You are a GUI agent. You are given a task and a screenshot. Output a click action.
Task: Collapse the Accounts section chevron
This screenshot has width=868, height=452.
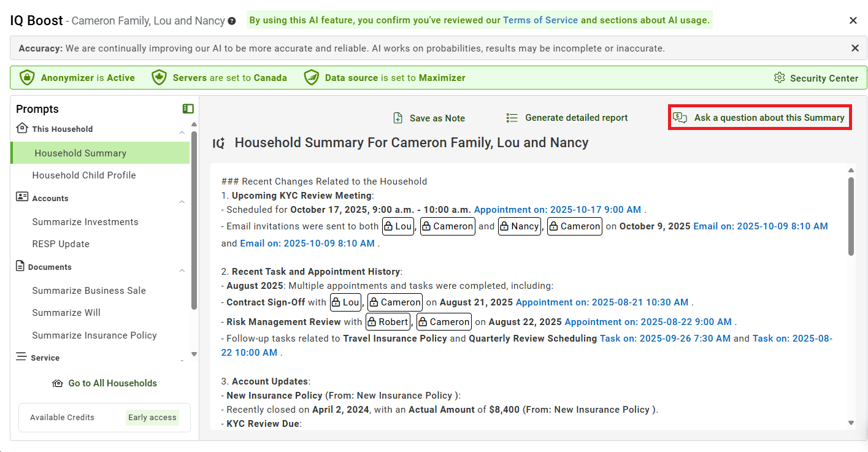[x=182, y=202]
